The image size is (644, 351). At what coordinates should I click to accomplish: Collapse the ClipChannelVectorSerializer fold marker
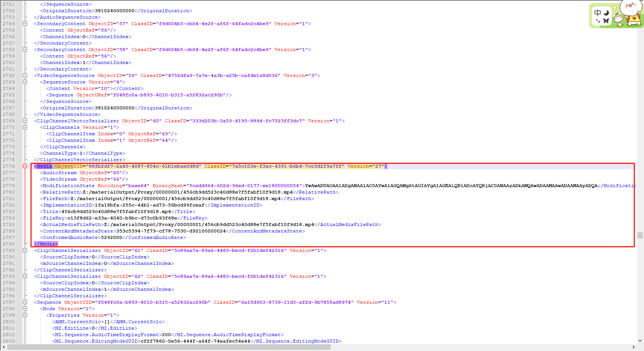(x=25, y=120)
